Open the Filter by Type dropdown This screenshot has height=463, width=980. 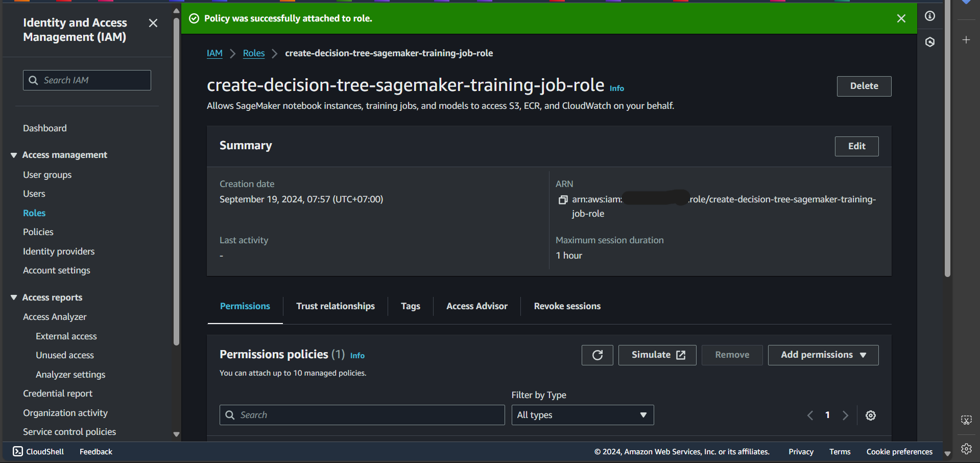coord(582,415)
